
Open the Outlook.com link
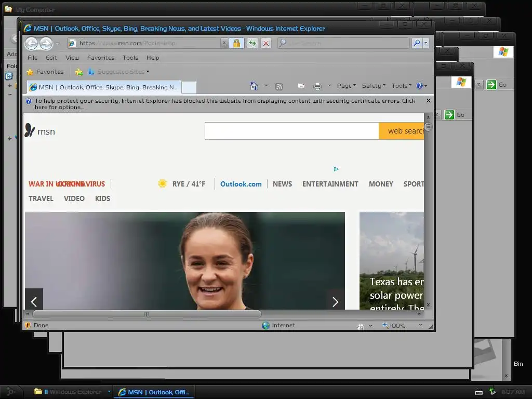click(241, 184)
